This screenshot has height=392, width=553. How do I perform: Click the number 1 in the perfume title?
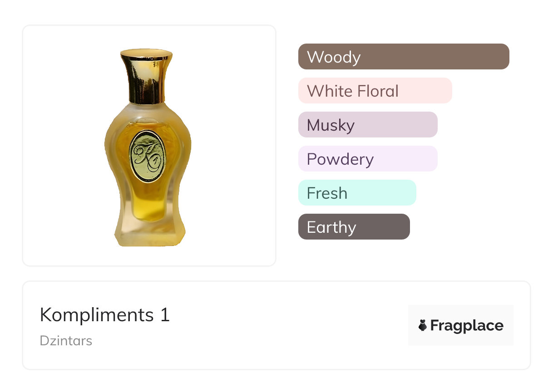165,315
